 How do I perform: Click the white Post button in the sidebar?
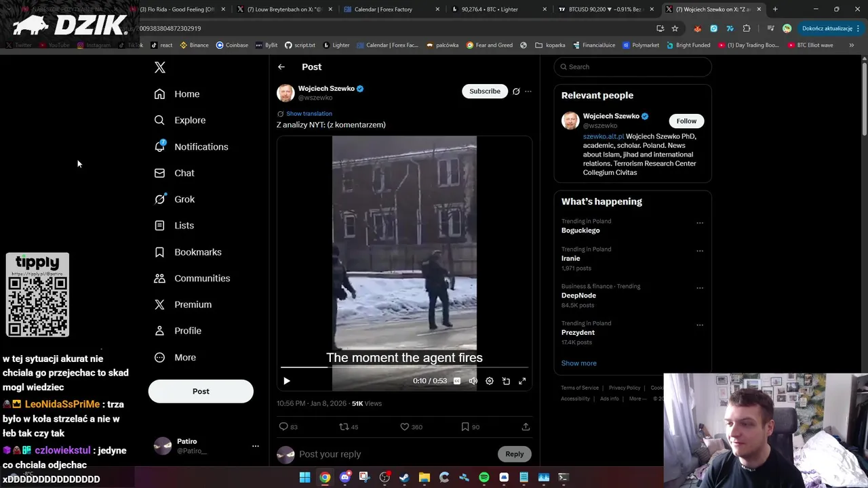coord(201,391)
